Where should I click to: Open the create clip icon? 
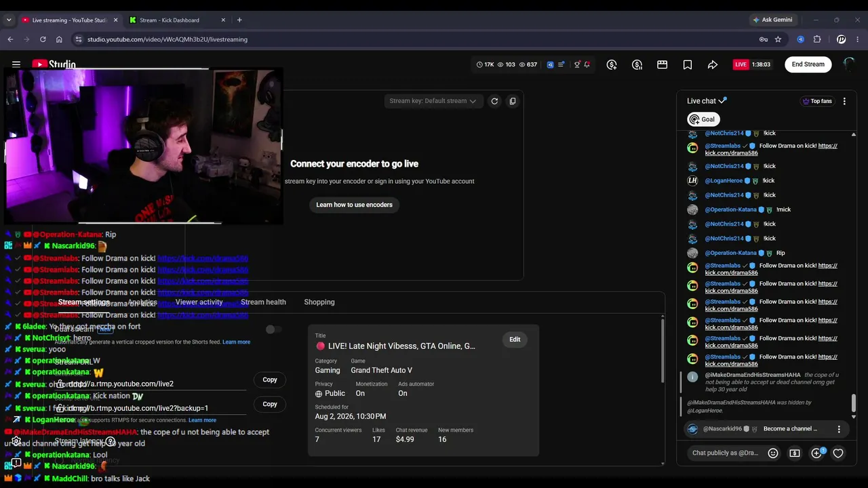point(663,64)
